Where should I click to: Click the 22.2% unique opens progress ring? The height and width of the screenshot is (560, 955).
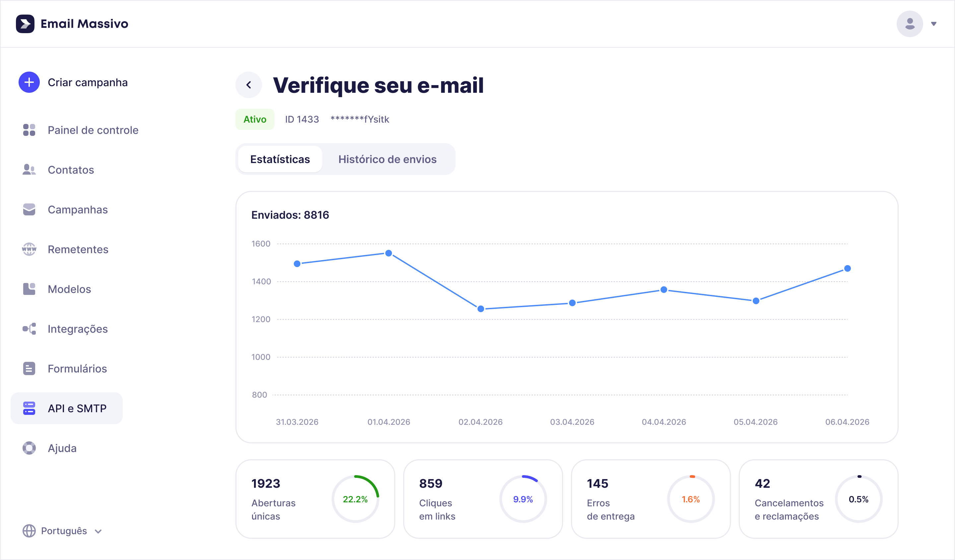point(355,499)
